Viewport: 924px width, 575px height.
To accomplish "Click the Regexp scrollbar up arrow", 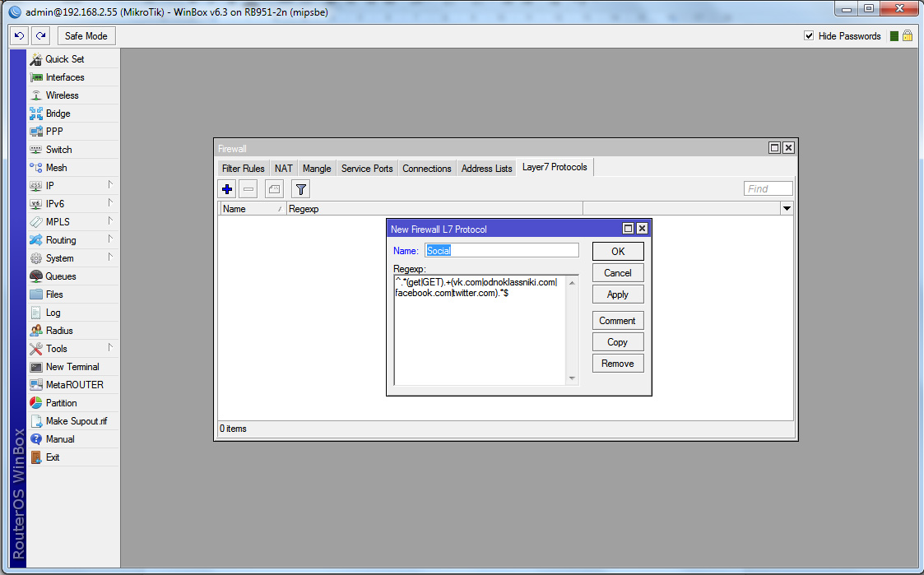I will pyautogui.click(x=572, y=283).
